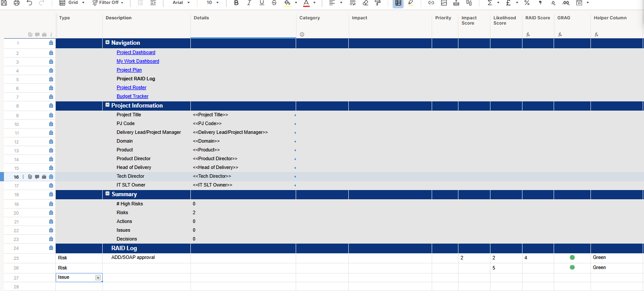Open the Project Plan link

coord(129,70)
